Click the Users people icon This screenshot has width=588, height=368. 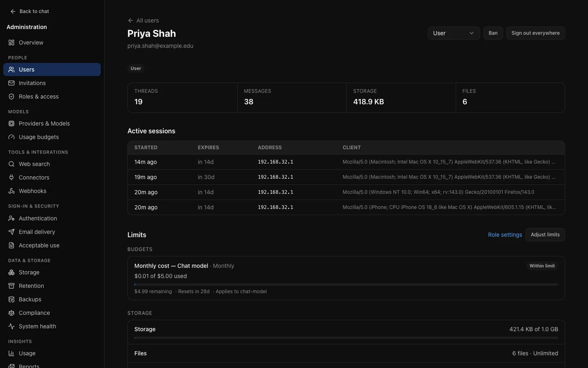(x=11, y=70)
